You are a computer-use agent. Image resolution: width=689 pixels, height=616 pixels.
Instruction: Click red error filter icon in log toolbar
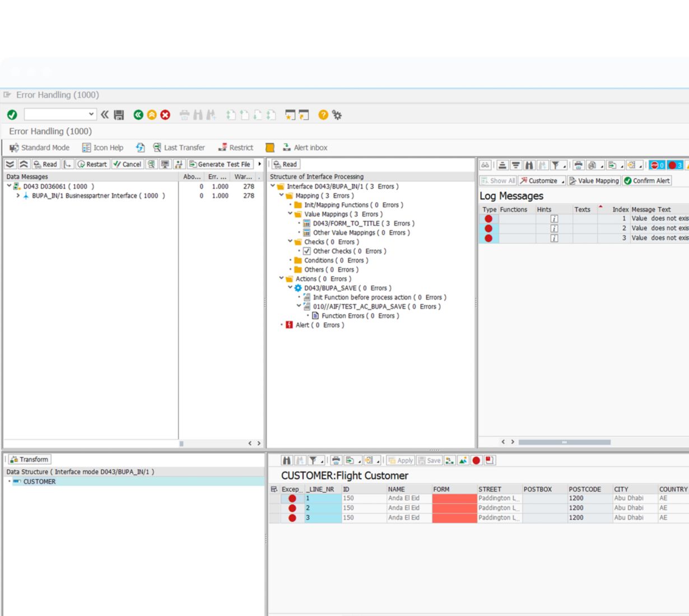pos(675,165)
